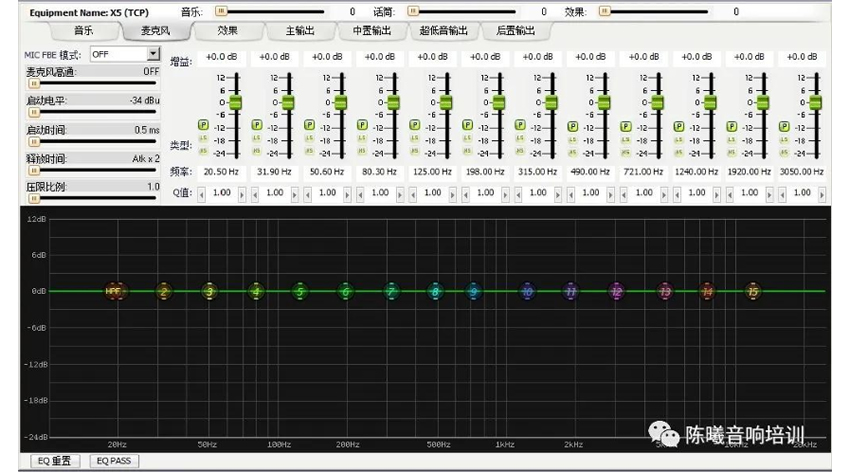850x472 pixels.
Task: Select EQ node 5 on the graph
Action: (300, 292)
